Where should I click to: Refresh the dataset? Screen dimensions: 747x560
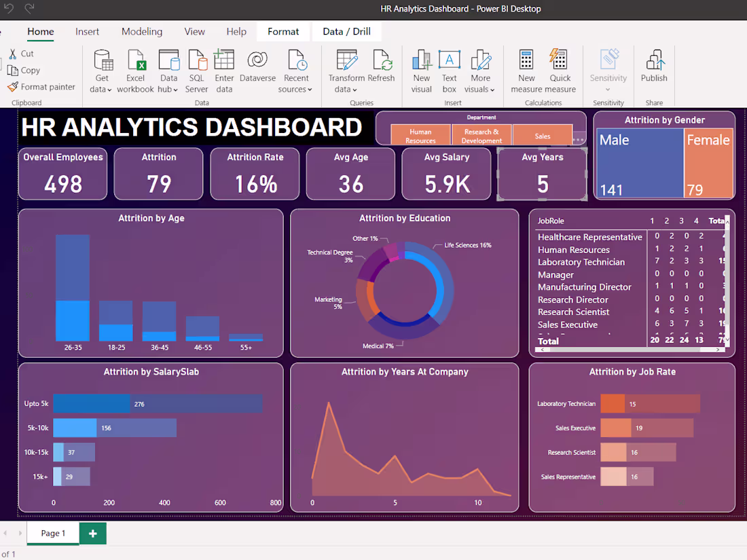point(381,68)
